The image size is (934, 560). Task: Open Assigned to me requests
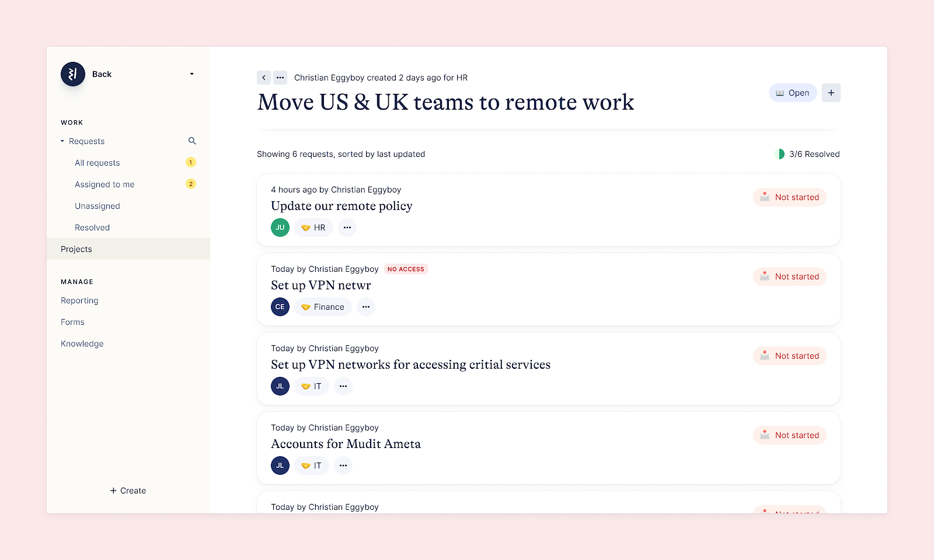(104, 184)
